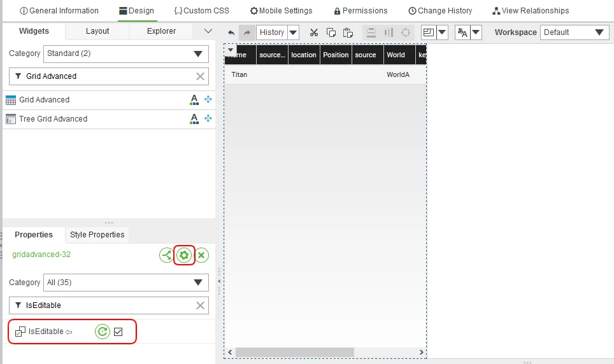Click the Grid Advanced filter input

tap(108, 76)
